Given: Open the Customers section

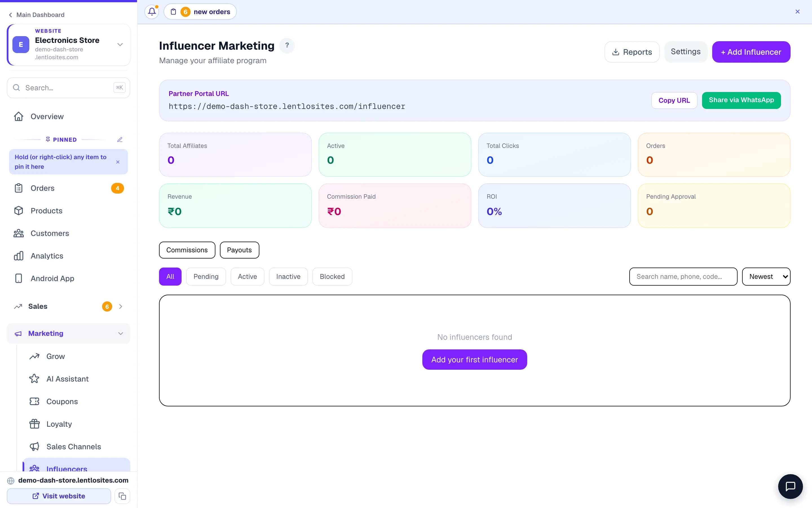Looking at the screenshot, I should (69, 233).
